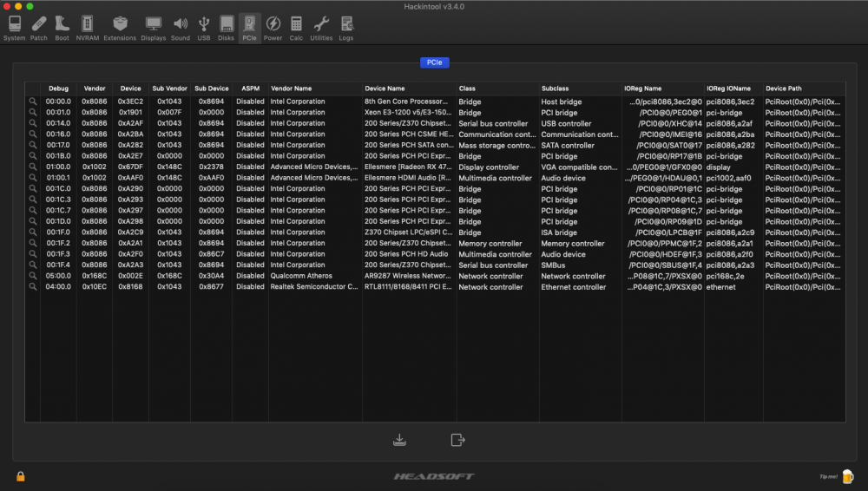Open the Power toolbar section
868x491 pixels.
click(273, 29)
